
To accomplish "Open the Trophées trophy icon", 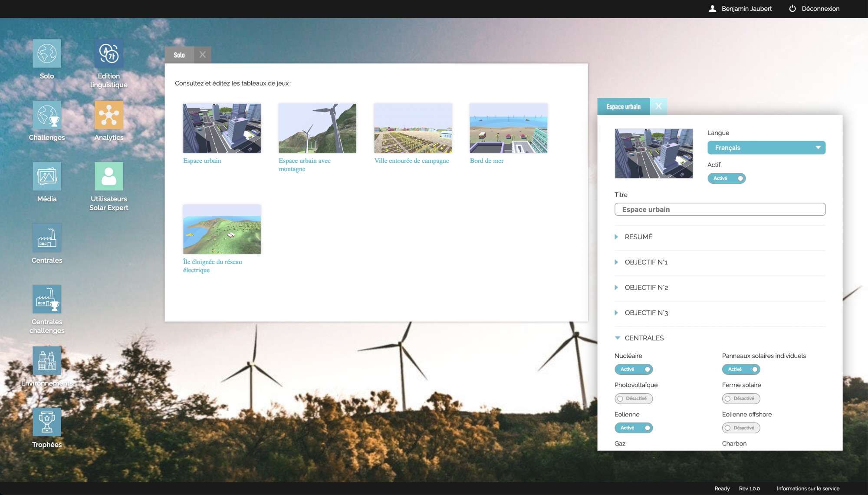I will 47,422.
